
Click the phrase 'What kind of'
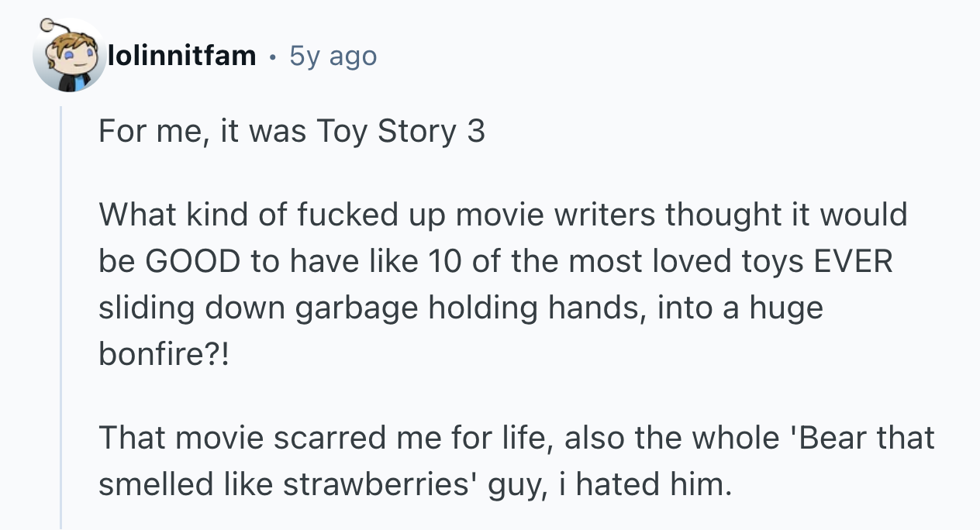point(184,215)
